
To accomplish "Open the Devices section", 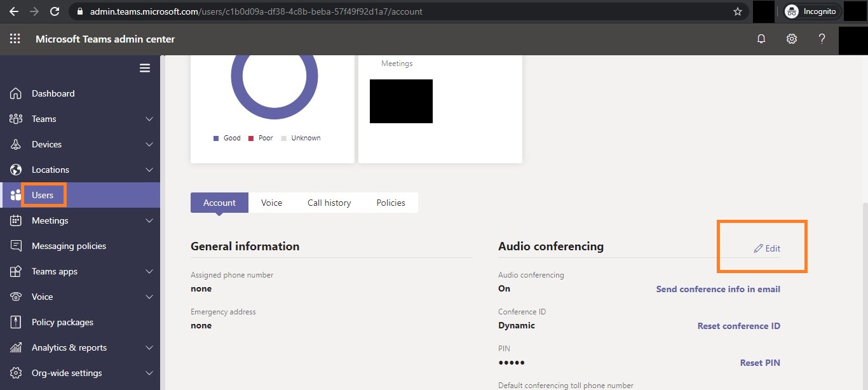I will point(15,144).
